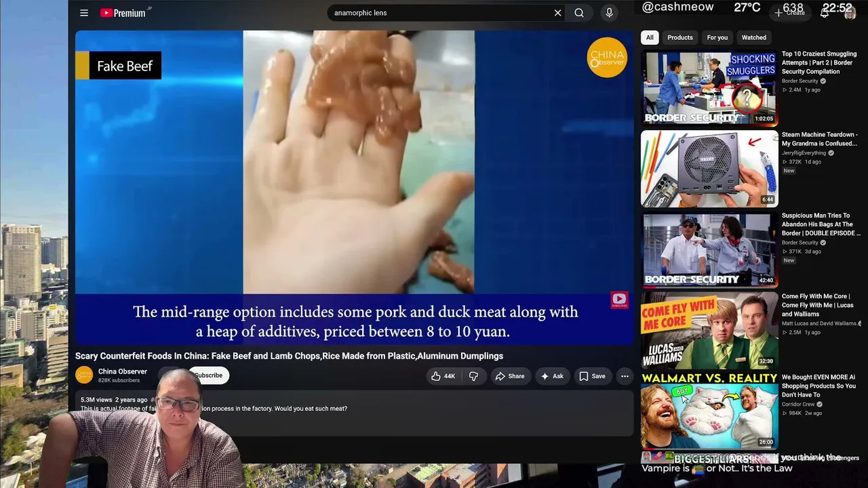
Task: Click the 26:00 duration badge
Action: click(766, 442)
